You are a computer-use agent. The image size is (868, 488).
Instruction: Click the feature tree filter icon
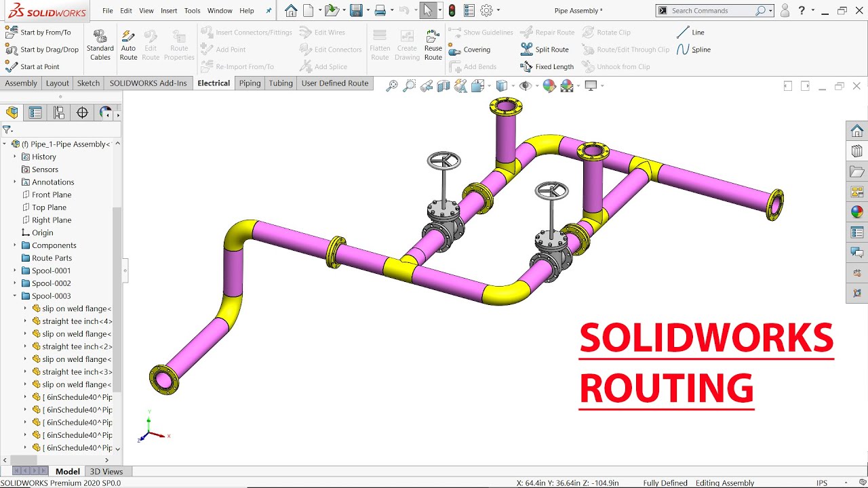click(x=7, y=129)
